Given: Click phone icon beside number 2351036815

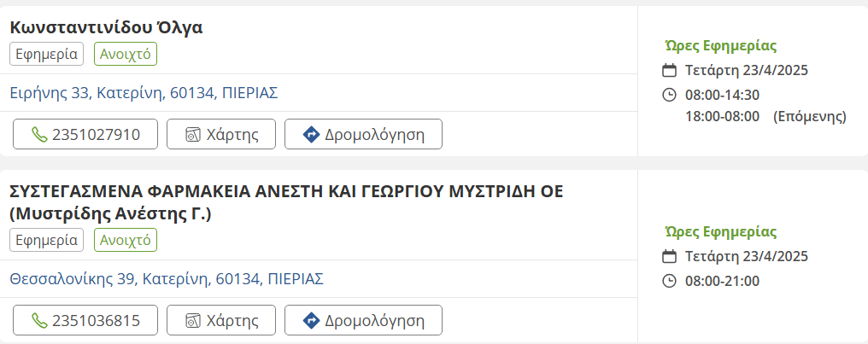Looking at the screenshot, I should pos(39,321).
